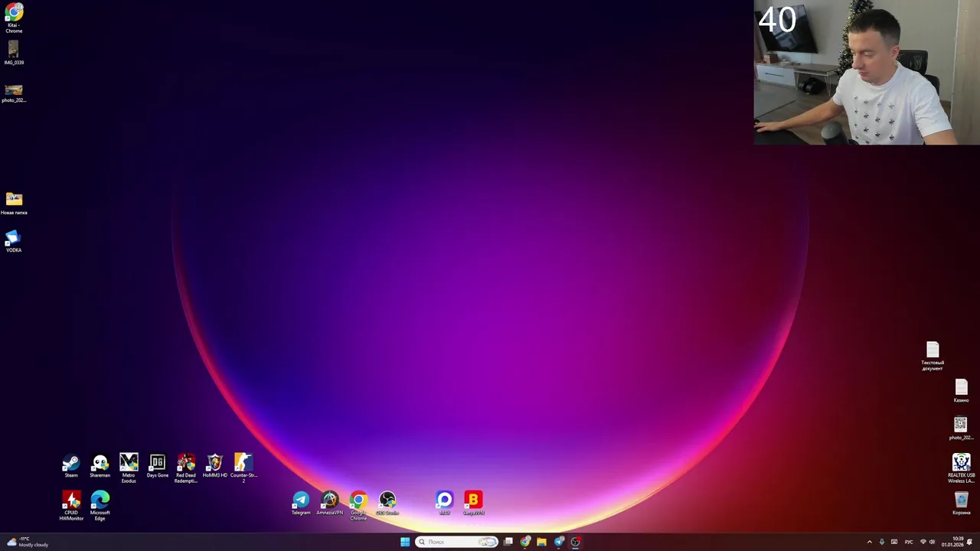The width and height of the screenshot is (980, 551).
Task: Open the REALTEK USB Wireless LAN utility
Action: pyautogui.click(x=962, y=468)
